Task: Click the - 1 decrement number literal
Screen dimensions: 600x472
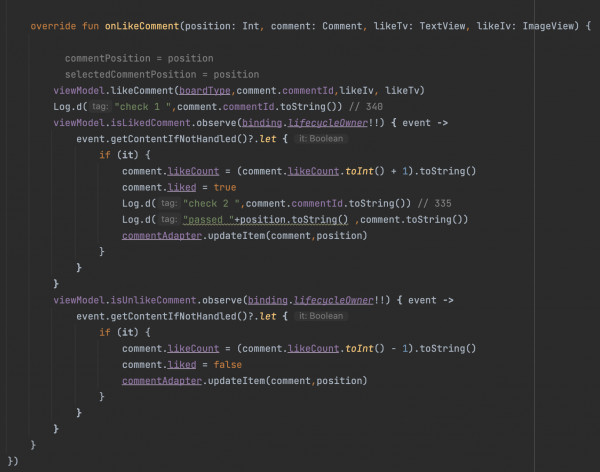Action: pyautogui.click(x=405, y=349)
